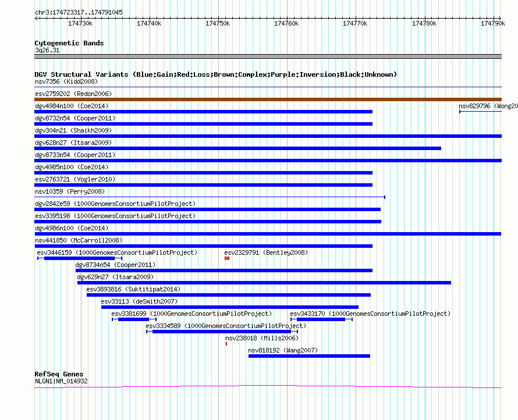Select the blue dgv8734n54 Cooper2011 gain bar
This screenshot has height=420, width=518.
click(224, 270)
